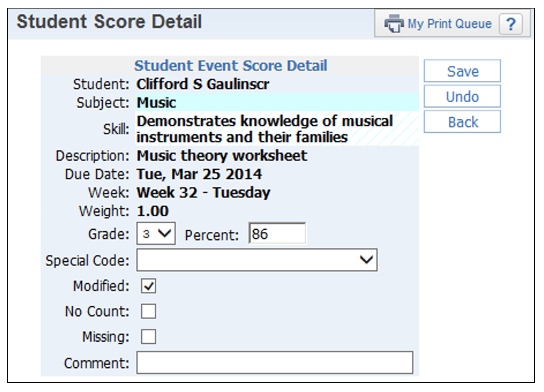Open the Grade dropdown showing 3
544x392 pixels.
[x=156, y=234]
